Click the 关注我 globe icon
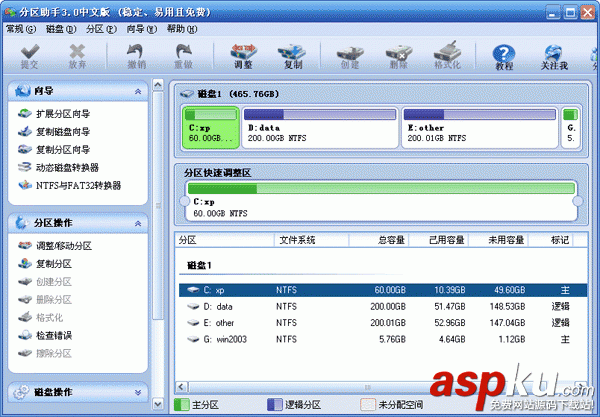600x417 pixels. coord(553,57)
